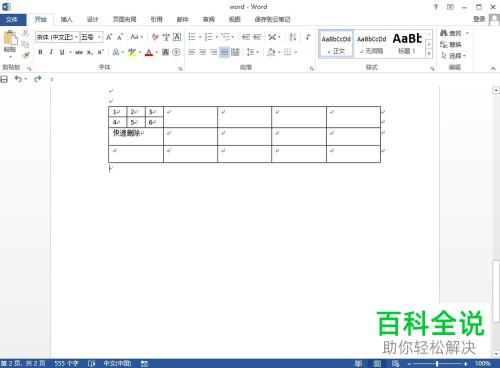Click the zoom slider handle
The height and width of the screenshot is (368, 500).
pyautogui.click(x=437, y=363)
